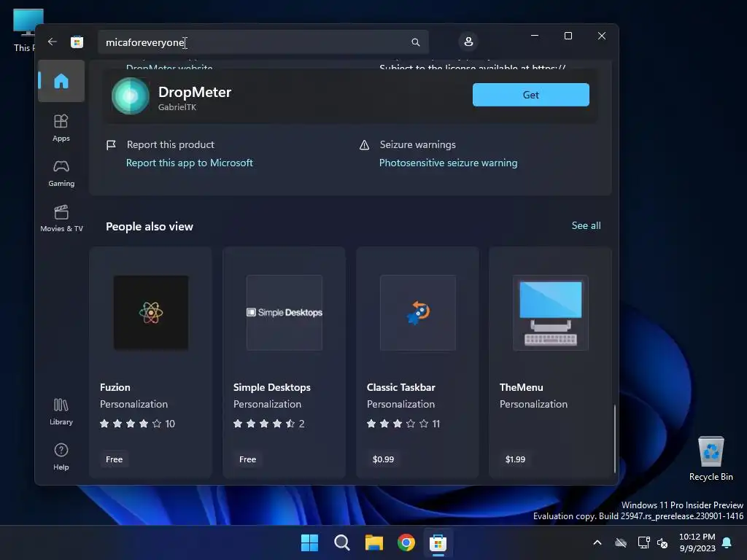Open Help in the sidebar
The image size is (747, 560).
[x=61, y=457]
